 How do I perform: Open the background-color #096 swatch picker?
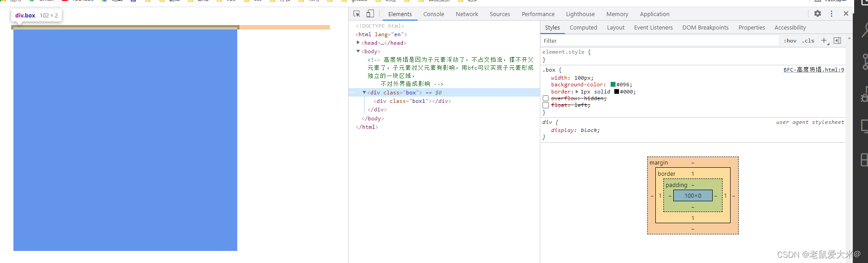(613, 84)
